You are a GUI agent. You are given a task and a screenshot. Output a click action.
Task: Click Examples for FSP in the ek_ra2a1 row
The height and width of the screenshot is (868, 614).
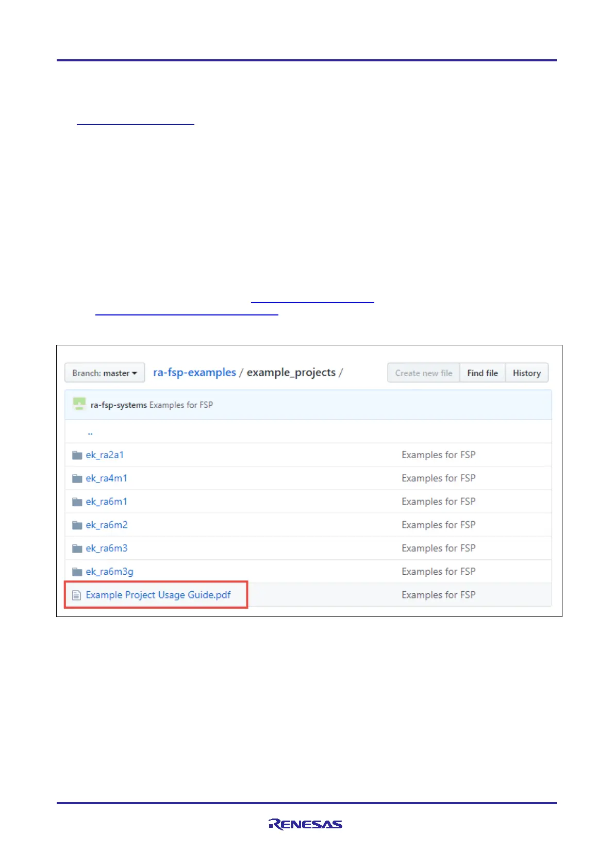tap(439, 455)
